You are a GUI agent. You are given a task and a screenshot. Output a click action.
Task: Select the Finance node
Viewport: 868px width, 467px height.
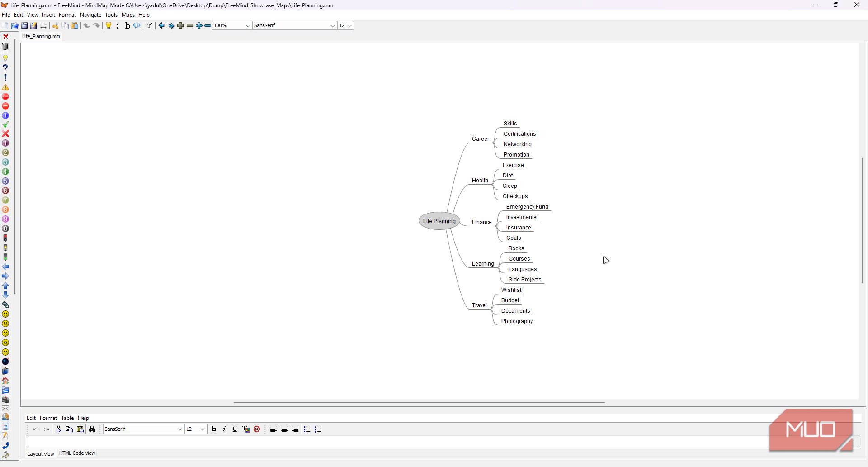click(481, 222)
